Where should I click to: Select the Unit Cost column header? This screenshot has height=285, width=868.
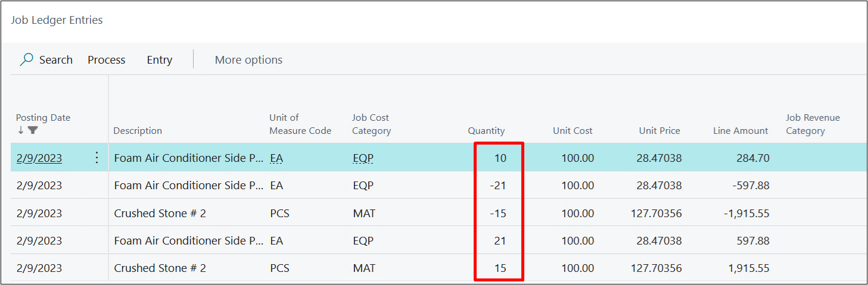pos(572,131)
